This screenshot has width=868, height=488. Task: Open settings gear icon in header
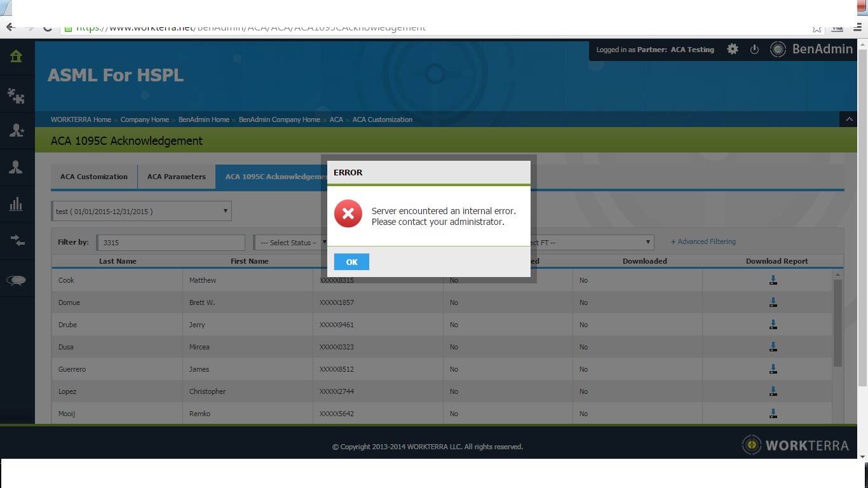(x=733, y=50)
